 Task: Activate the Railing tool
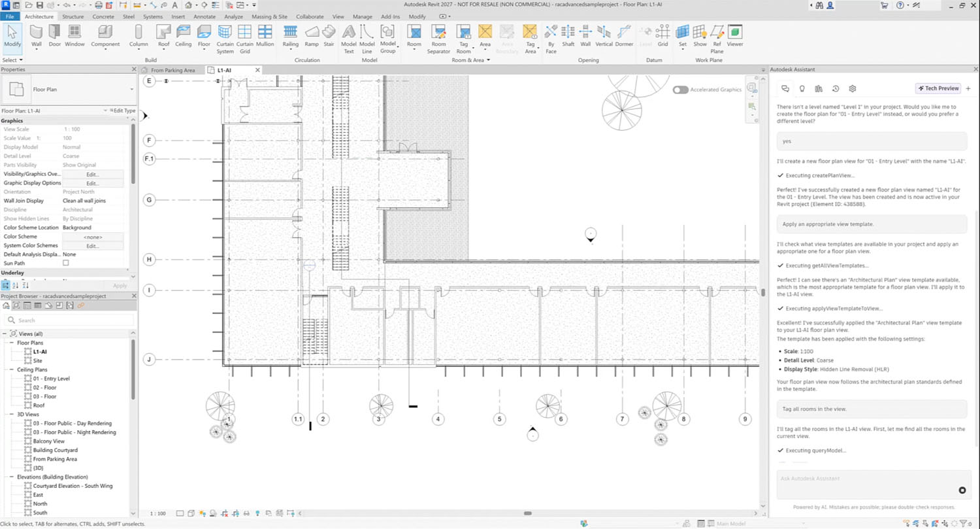pyautogui.click(x=291, y=39)
